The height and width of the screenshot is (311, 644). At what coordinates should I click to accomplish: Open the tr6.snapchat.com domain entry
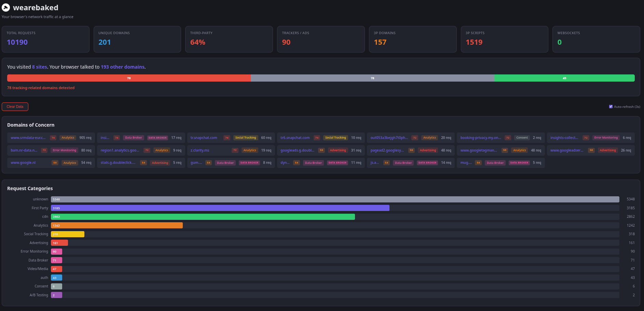[321, 138]
